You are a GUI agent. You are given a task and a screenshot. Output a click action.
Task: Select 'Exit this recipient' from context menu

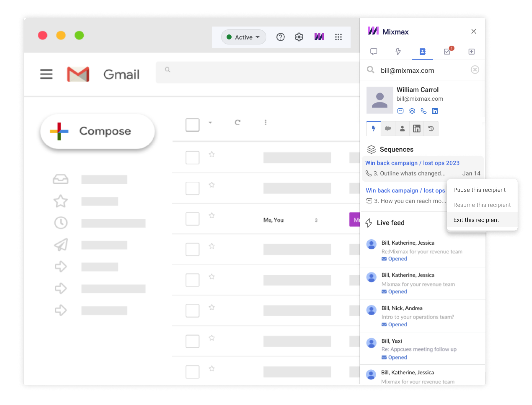click(x=476, y=219)
